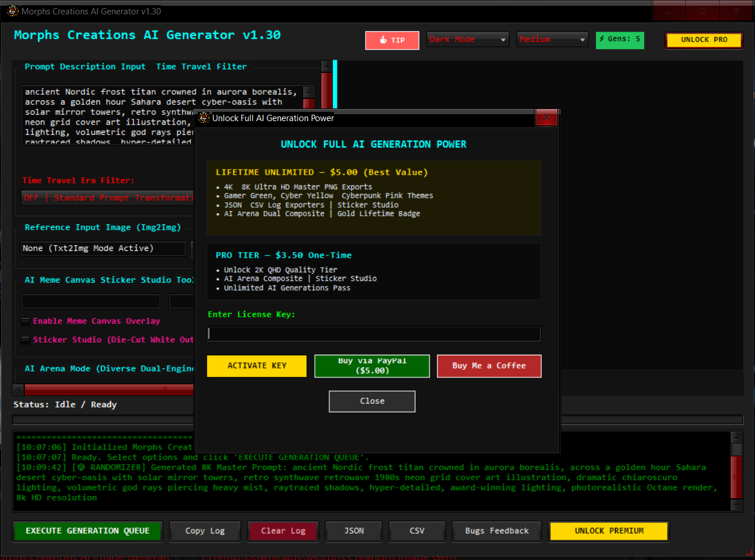Screen dimensions: 755x560
Task: Click the 'Enter License Key:' label
Action: (251, 314)
